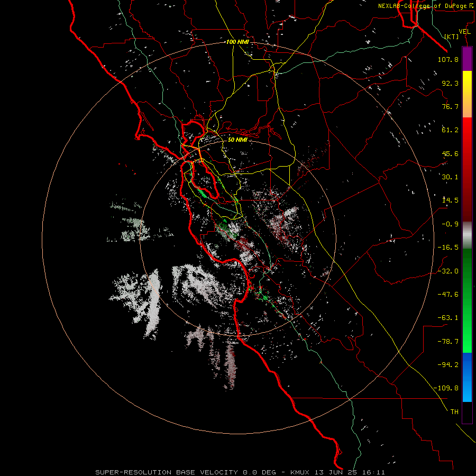Click the VEL legend title
Screen dimensions: 476x476
[464, 32]
